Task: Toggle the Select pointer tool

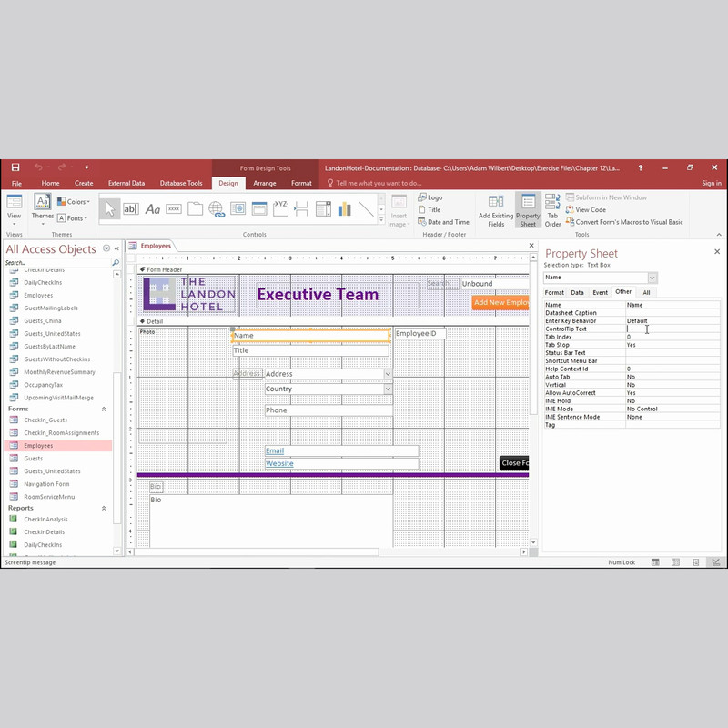Action: tap(110, 209)
